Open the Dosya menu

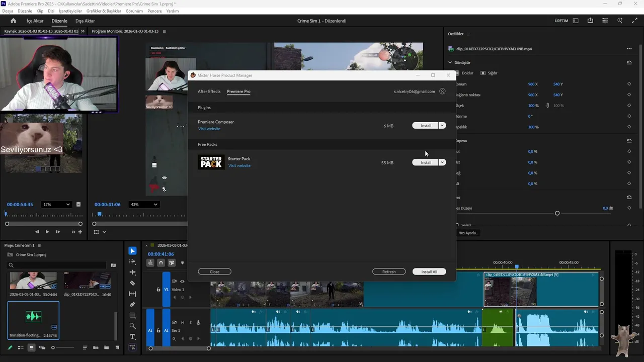point(8,11)
